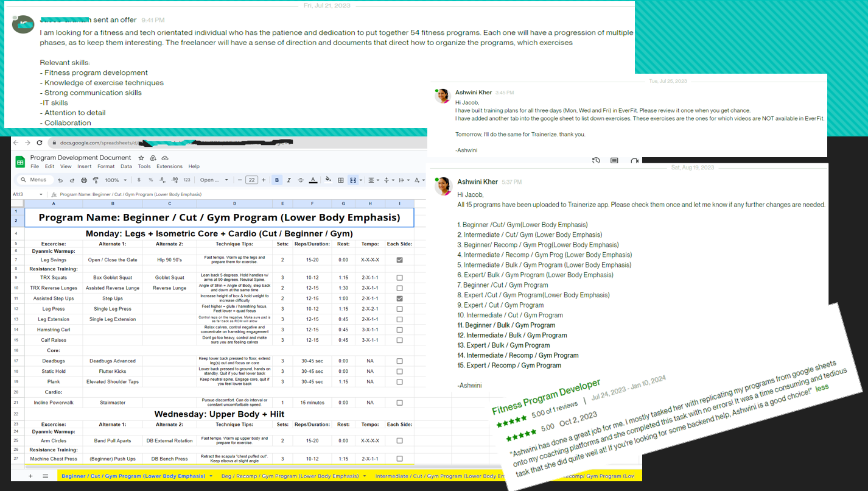
Task: Click the format as currency icon
Action: click(x=139, y=180)
